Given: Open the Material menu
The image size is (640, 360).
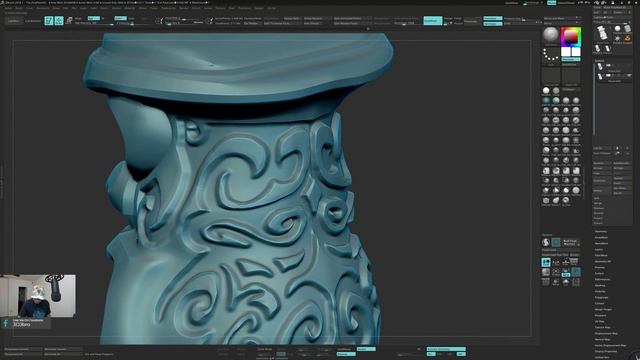Looking at the screenshot, I should 130,8.
